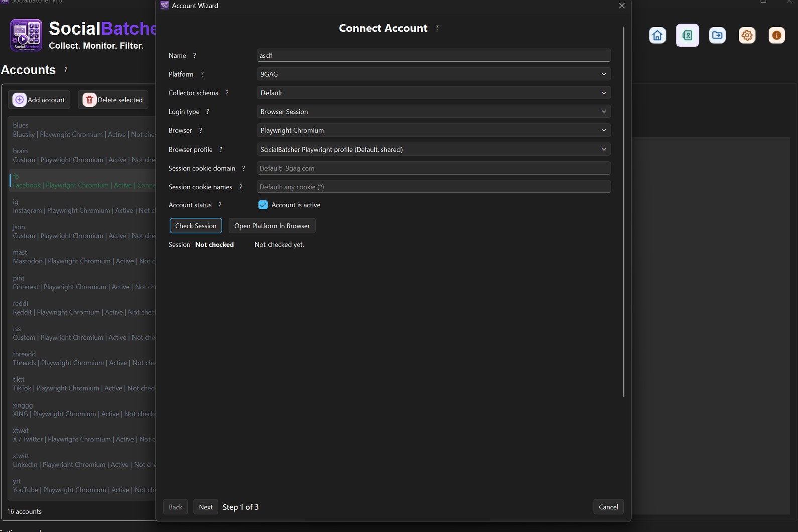Click the Delete selected button
The image size is (798, 532).
click(x=113, y=100)
